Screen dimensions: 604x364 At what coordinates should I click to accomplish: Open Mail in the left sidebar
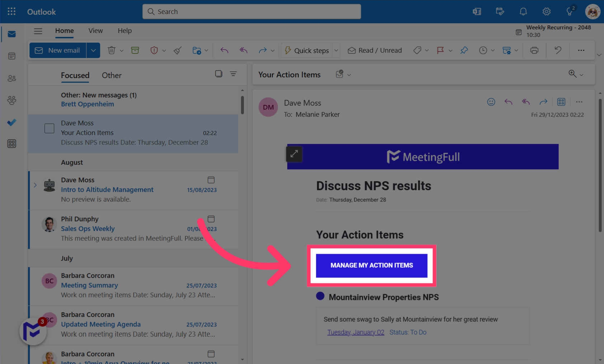11,34
